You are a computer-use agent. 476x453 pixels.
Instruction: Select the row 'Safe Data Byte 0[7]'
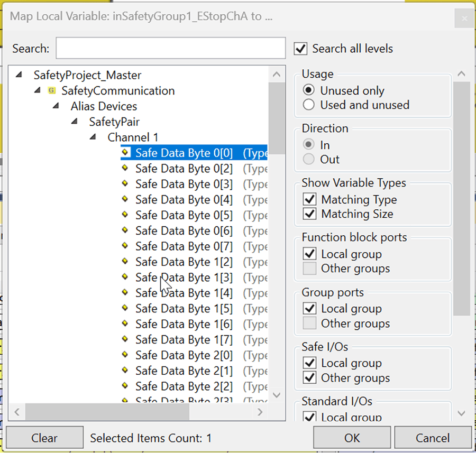pyautogui.click(x=194, y=246)
